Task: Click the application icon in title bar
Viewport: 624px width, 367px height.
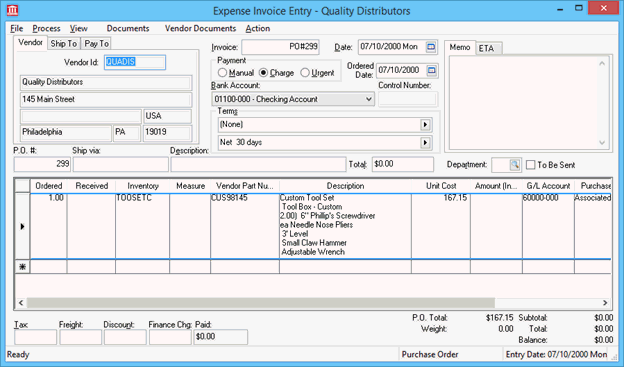Action: click(13, 10)
